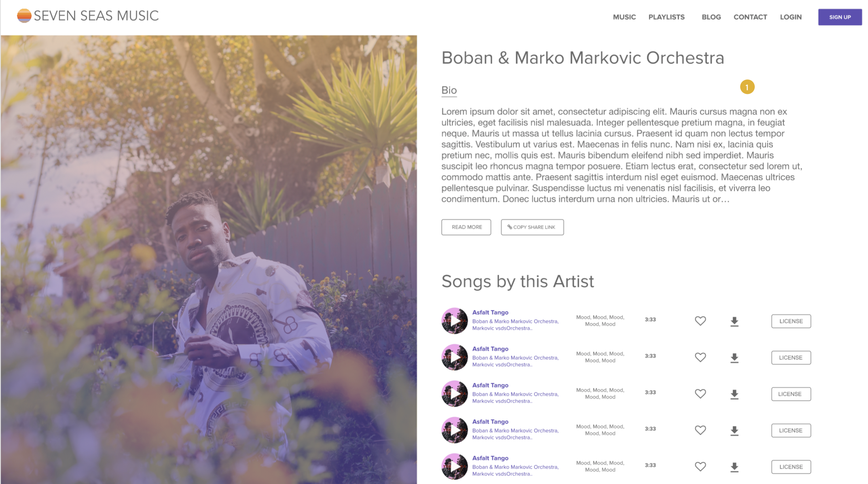868x484 pixels.
Task: Play the first Asfalt Tango track
Action: [x=455, y=321]
